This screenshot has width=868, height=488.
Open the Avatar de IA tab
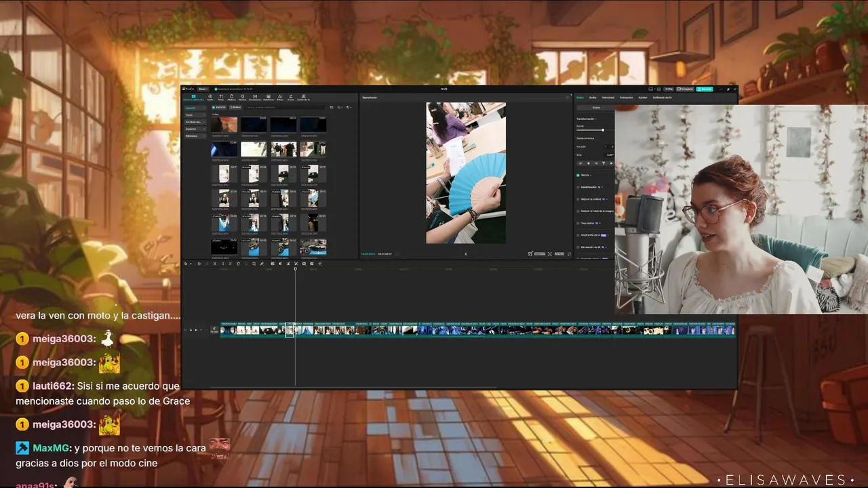(303, 99)
